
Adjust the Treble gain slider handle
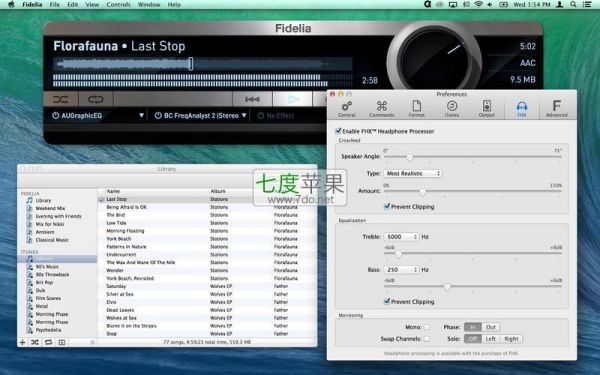click(398, 254)
